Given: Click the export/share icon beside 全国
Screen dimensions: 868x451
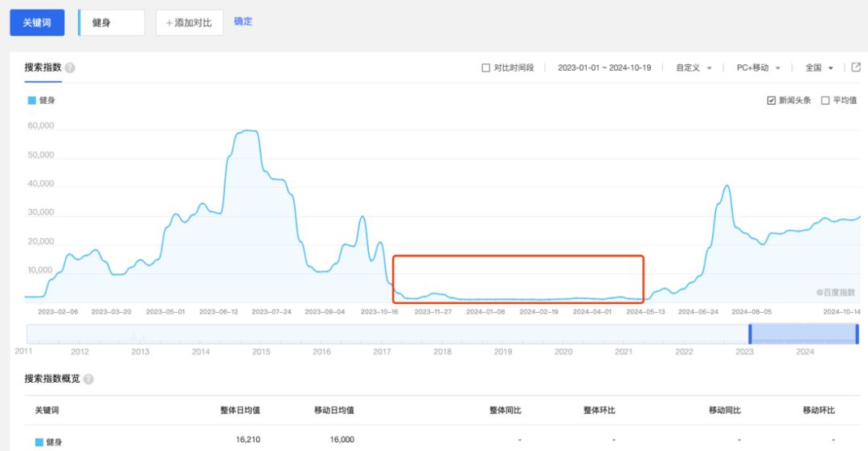Looking at the screenshot, I should tap(856, 68).
